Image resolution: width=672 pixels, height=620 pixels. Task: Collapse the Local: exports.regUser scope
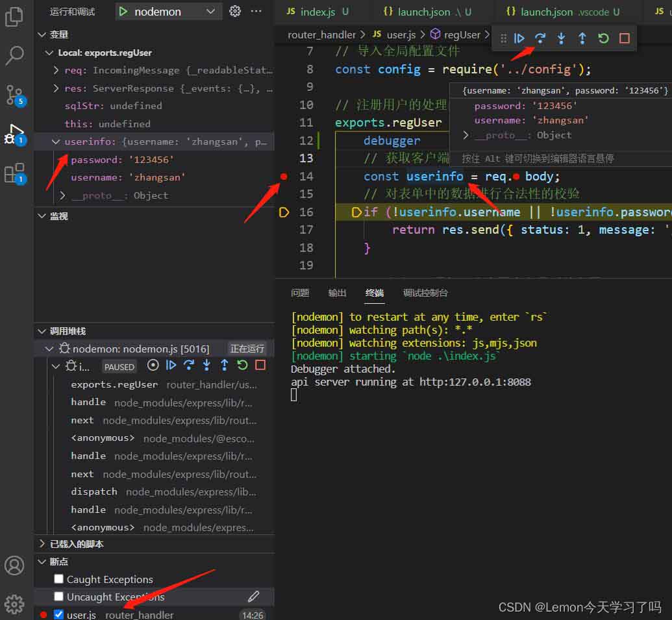pos(49,53)
